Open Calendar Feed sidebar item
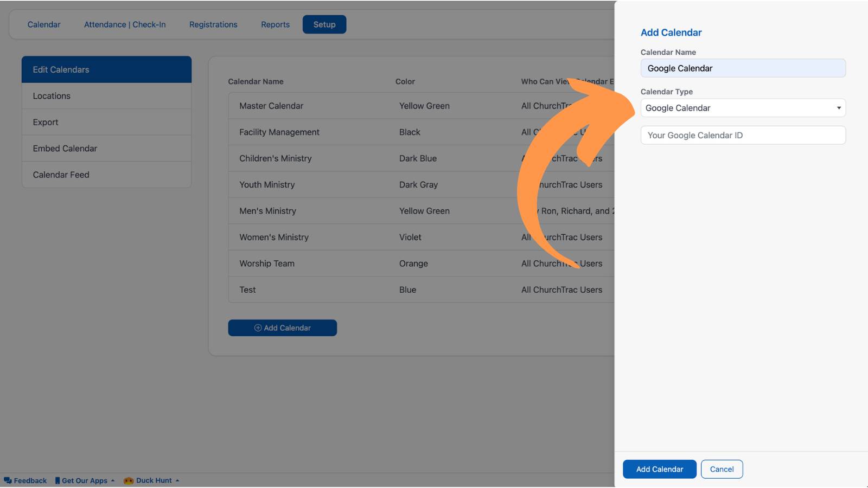 106,175
